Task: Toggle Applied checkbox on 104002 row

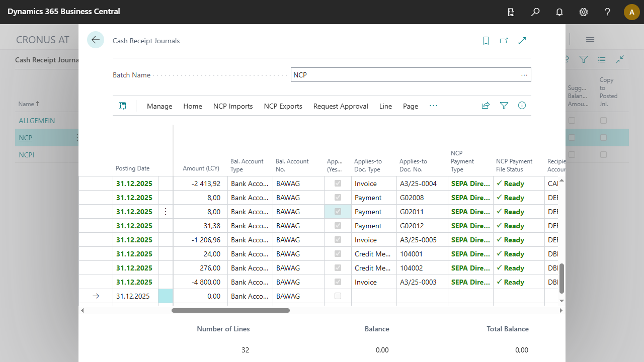Action: pyautogui.click(x=338, y=268)
